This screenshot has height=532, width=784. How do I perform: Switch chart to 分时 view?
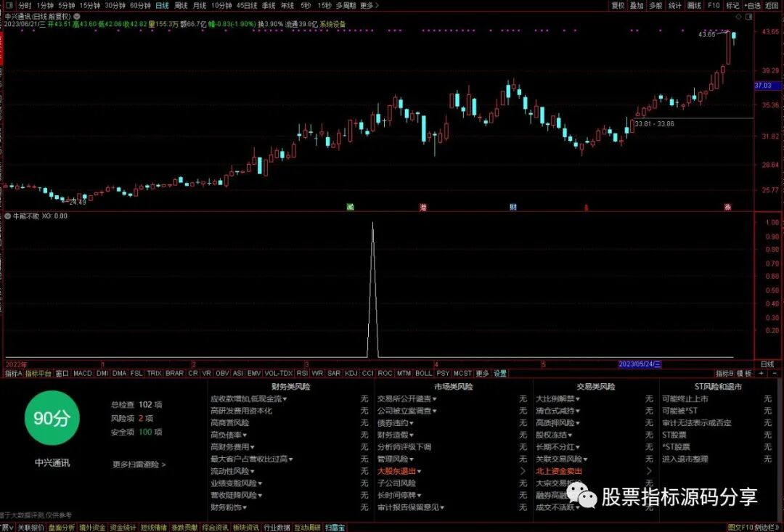pos(25,6)
